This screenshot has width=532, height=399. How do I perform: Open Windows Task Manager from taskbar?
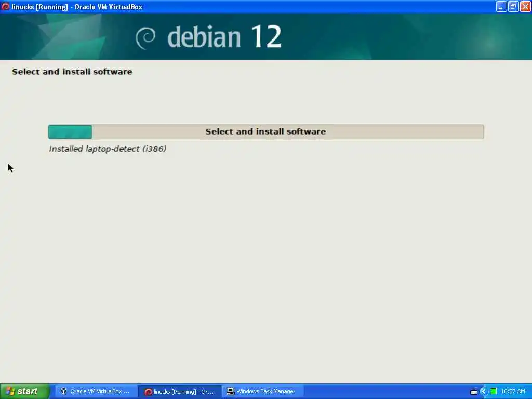tap(263, 391)
